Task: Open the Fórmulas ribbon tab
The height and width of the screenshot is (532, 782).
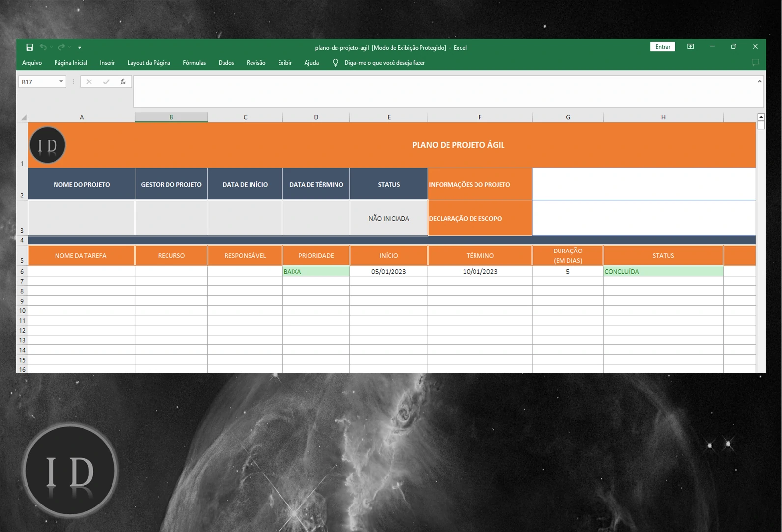Action: pyautogui.click(x=194, y=63)
